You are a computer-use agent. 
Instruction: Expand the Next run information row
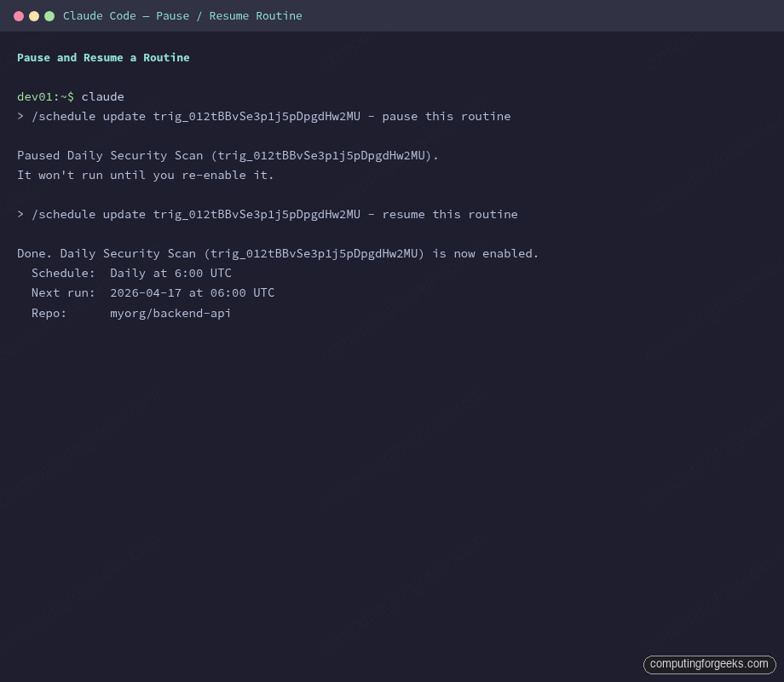pyautogui.click(x=153, y=292)
